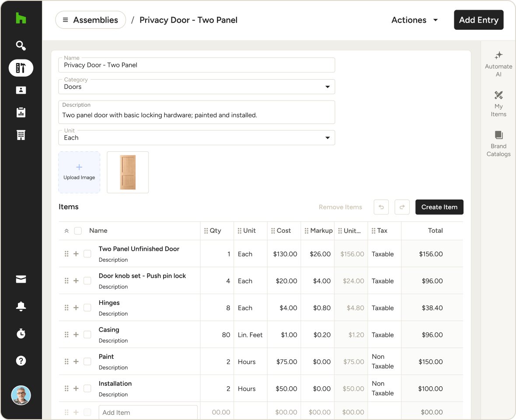Click the search magnifier icon in sidebar
Screen dimensions: 516x420
click(x=21, y=45)
